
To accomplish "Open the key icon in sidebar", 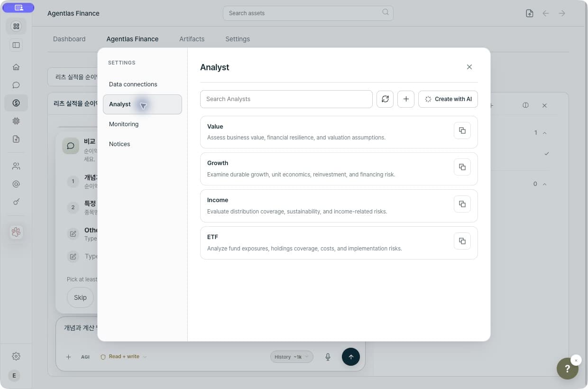I will pyautogui.click(x=16, y=202).
